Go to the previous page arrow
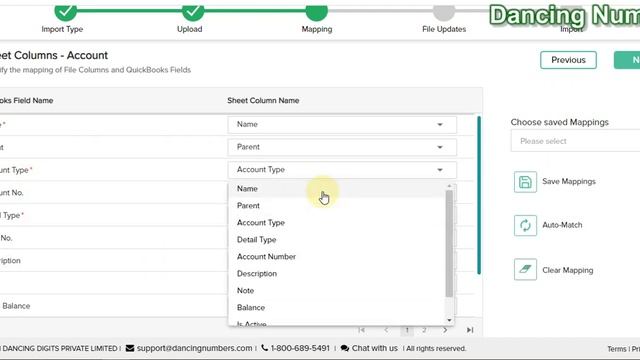 point(386,330)
